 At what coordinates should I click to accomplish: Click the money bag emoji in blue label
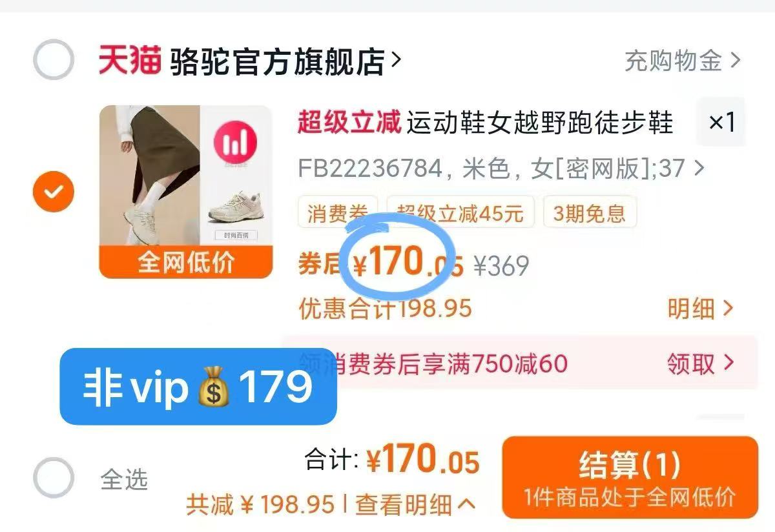212,386
